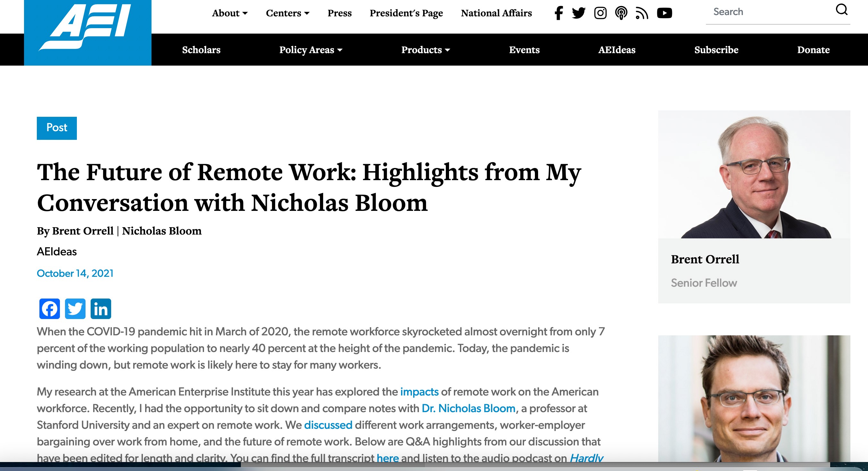Expand the Products dropdown

[x=426, y=50]
